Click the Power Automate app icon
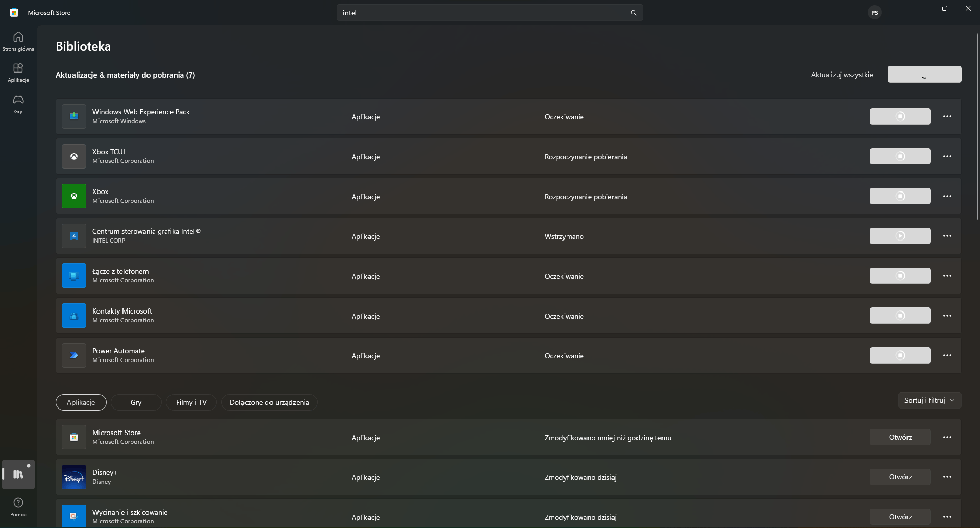This screenshot has width=980, height=528. pyautogui.click(x=74, y=355)
